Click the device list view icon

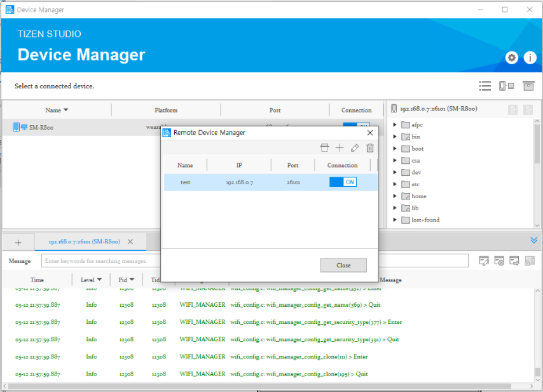click(x=485, y=86)
